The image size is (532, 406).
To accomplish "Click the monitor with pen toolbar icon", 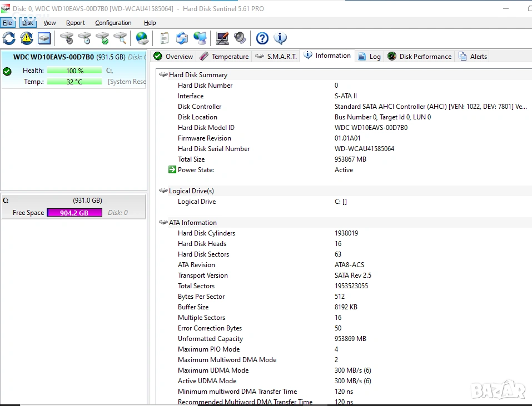I will click(x=222, y=38).
